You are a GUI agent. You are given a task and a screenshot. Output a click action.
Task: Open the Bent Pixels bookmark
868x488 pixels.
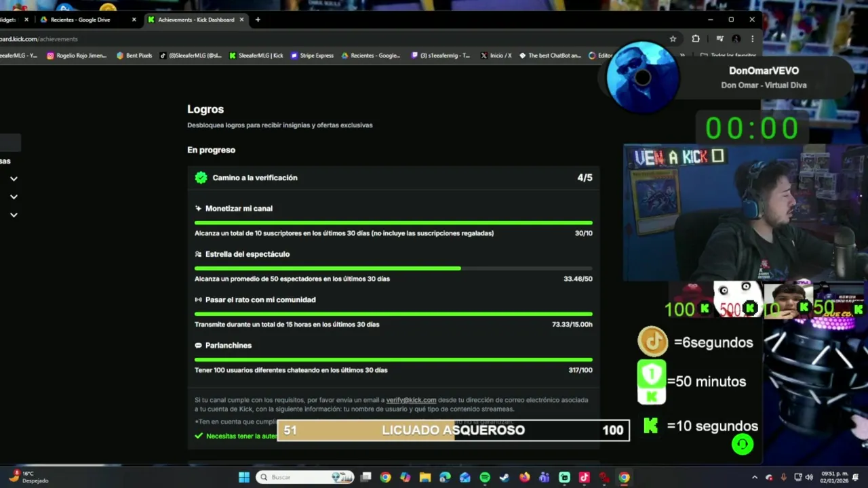(134, 56)
